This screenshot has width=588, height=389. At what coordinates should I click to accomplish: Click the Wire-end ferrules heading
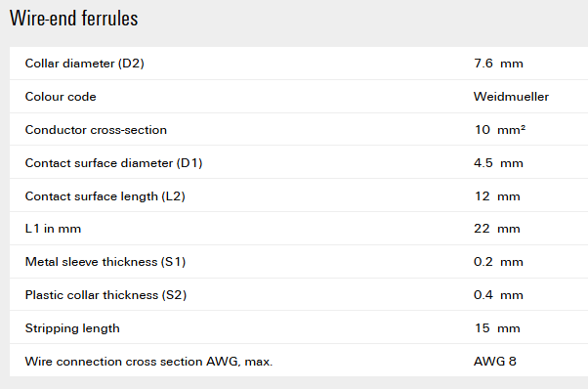(x=74, y=19)
